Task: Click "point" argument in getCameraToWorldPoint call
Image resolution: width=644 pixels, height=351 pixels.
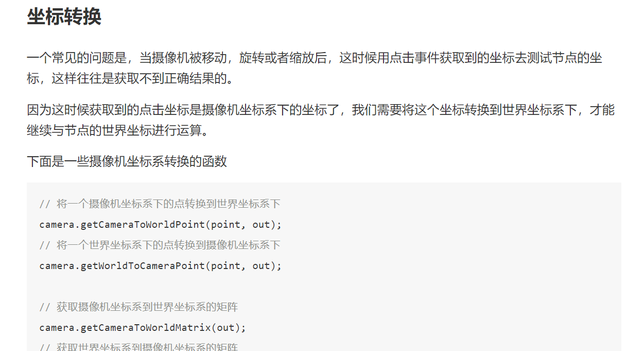Action: click(x=225, y=225)
